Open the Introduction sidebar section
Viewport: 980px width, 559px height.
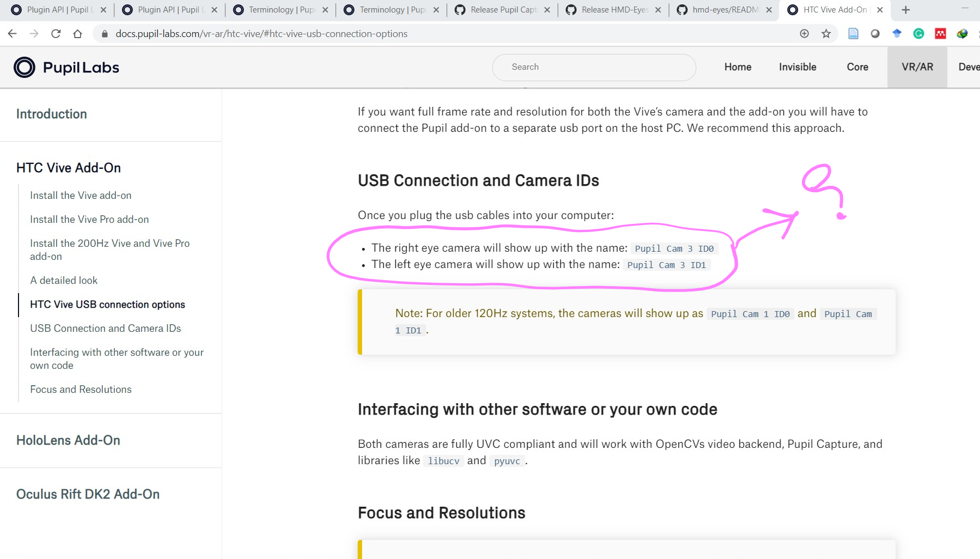(x=52, y=114)
